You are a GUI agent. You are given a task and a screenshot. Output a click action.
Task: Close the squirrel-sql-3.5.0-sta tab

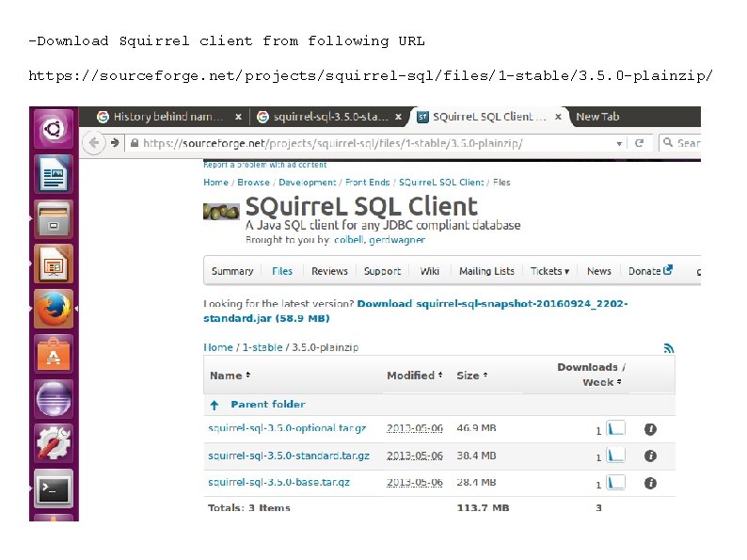pyautogui.click(x=398, y=117)
